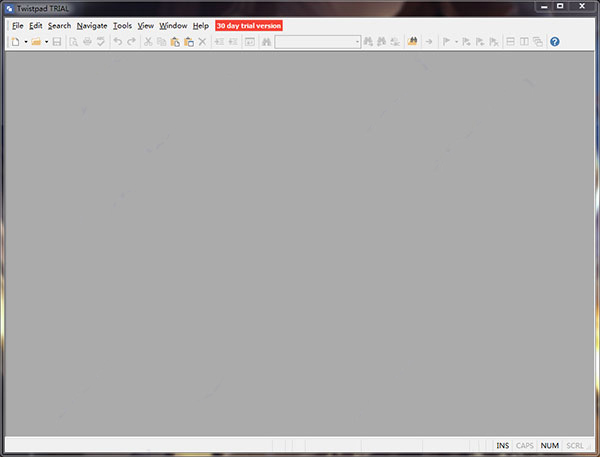The image size is (600, 457).
Task: Run the spell check icon
Action: (x=101, y=42)
